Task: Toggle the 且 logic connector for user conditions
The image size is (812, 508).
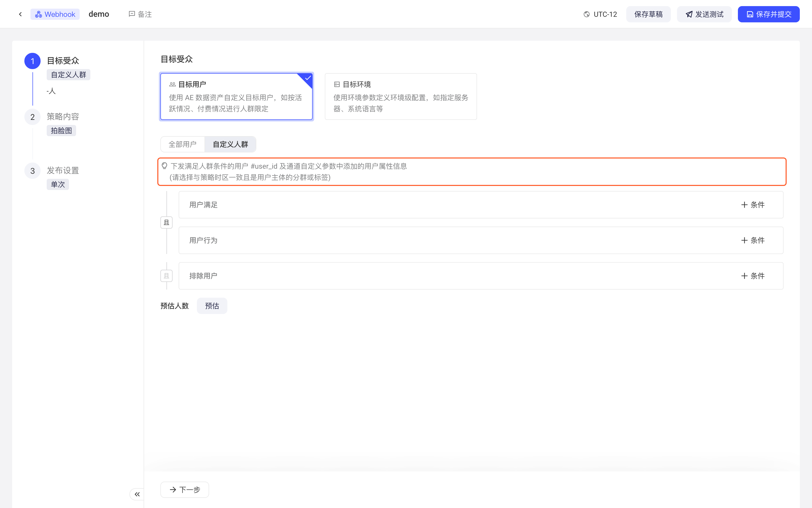Action: (166, 223)
